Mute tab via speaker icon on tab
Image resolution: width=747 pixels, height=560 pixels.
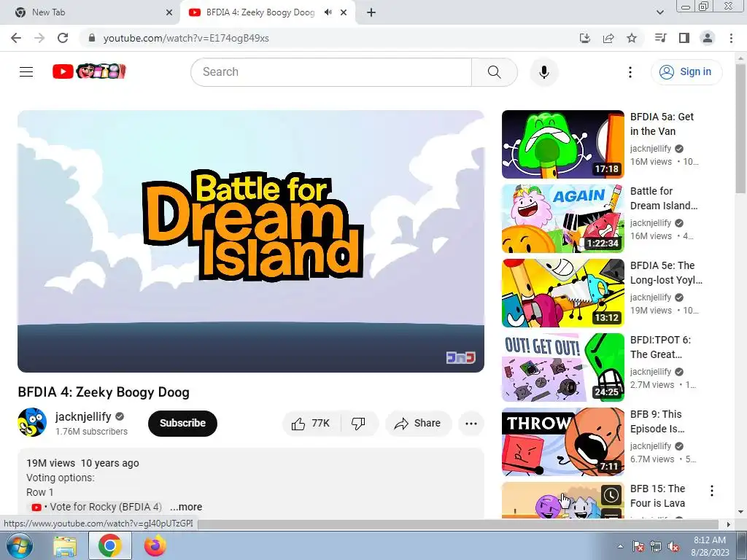point(328,12)
